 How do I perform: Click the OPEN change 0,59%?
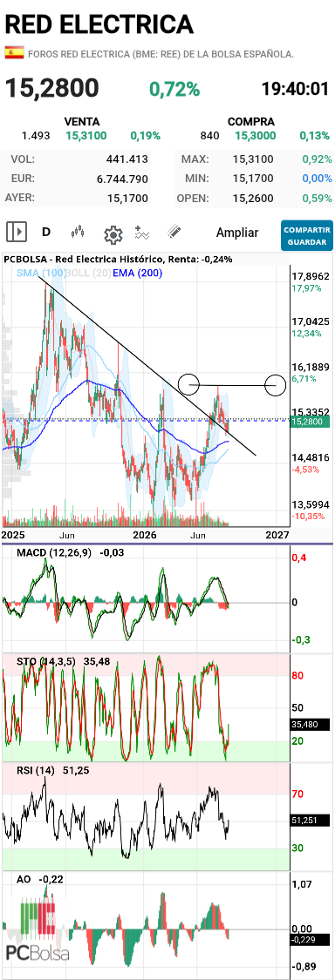pos(317,198)
